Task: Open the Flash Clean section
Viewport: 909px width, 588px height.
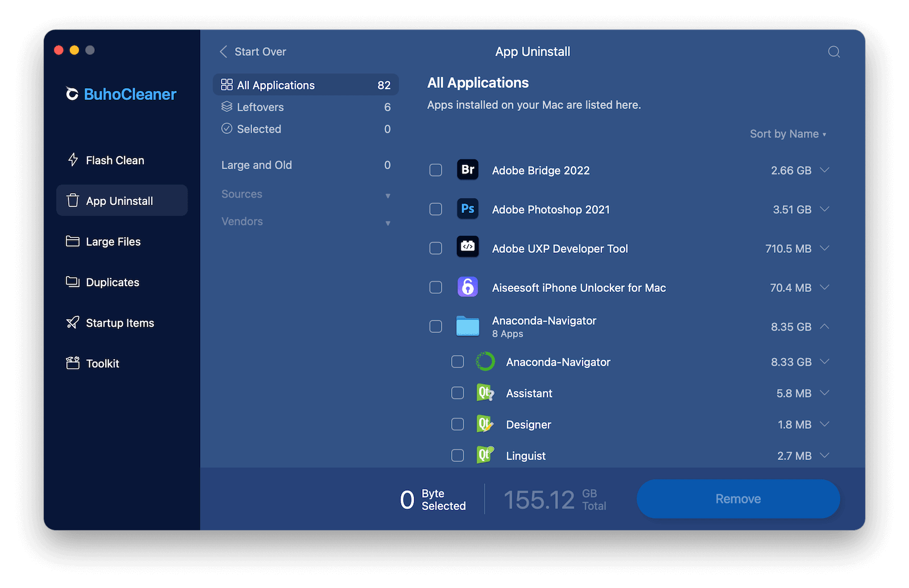Action: coord(122,160)
